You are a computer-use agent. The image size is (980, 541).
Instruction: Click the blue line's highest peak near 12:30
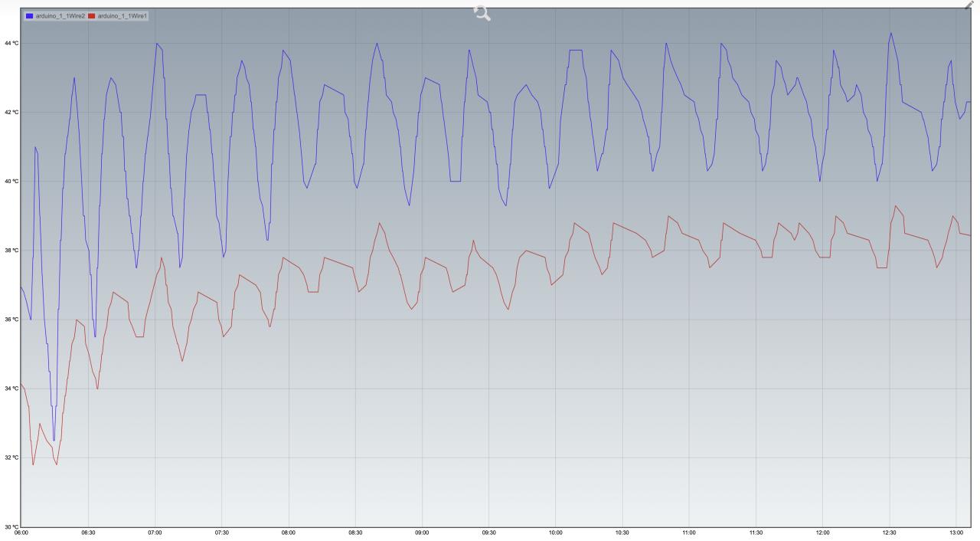coord(890,34)
